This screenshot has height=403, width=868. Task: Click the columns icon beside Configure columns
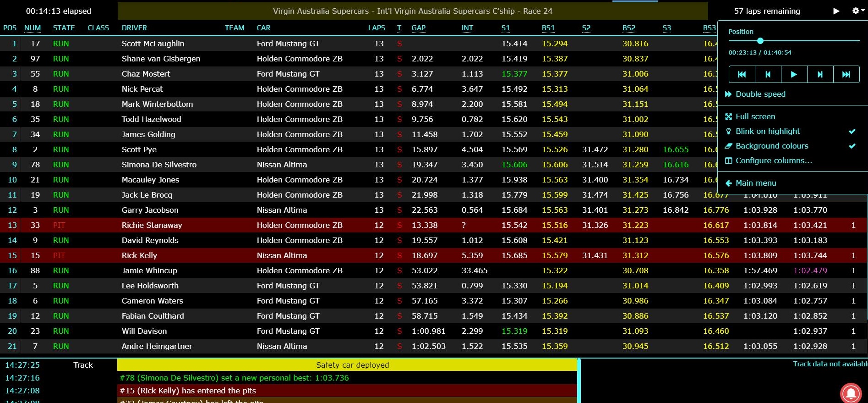(x=728, y=160)
